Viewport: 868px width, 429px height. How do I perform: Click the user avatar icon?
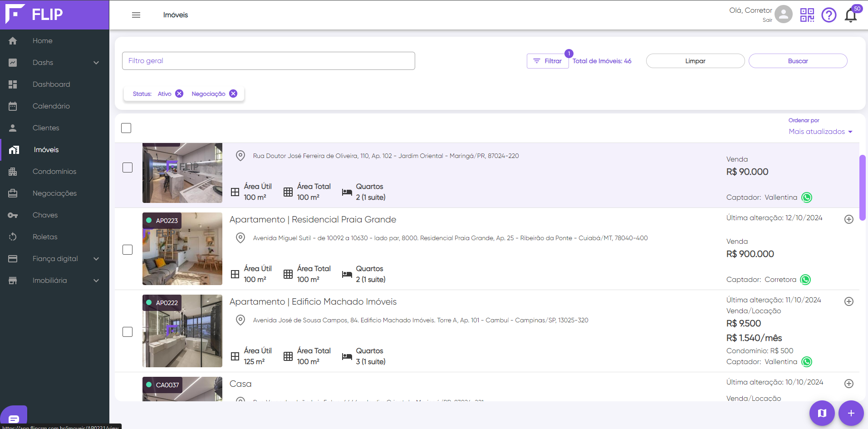click(x=784, y=14)
